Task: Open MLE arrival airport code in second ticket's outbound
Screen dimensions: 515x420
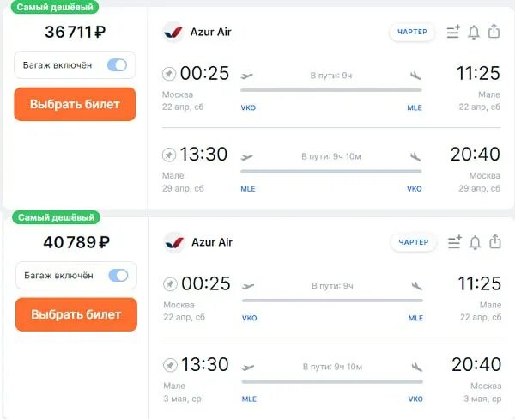Action: (x=415, y=318)
